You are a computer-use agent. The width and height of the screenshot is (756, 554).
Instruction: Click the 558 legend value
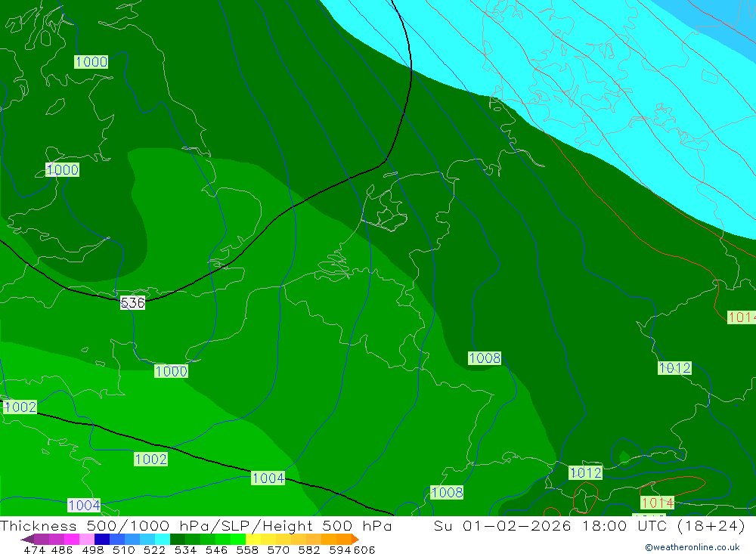click(247, 549)
